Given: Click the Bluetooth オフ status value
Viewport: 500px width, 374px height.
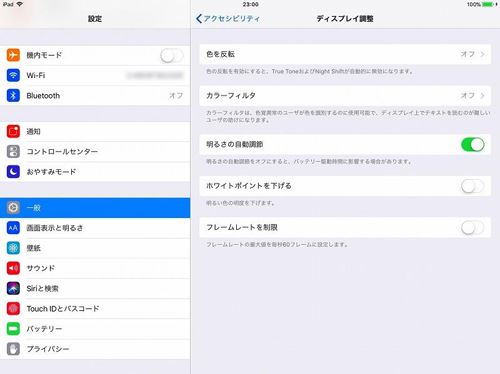Looking at the screenshot, I should pyautogui.click(x=176, y=96).
